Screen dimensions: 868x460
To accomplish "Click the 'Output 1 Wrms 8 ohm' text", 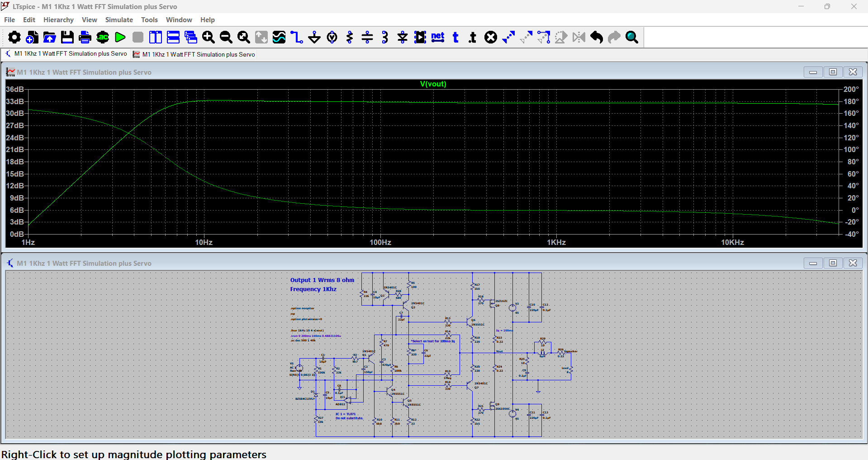I will tap(322, 280).
